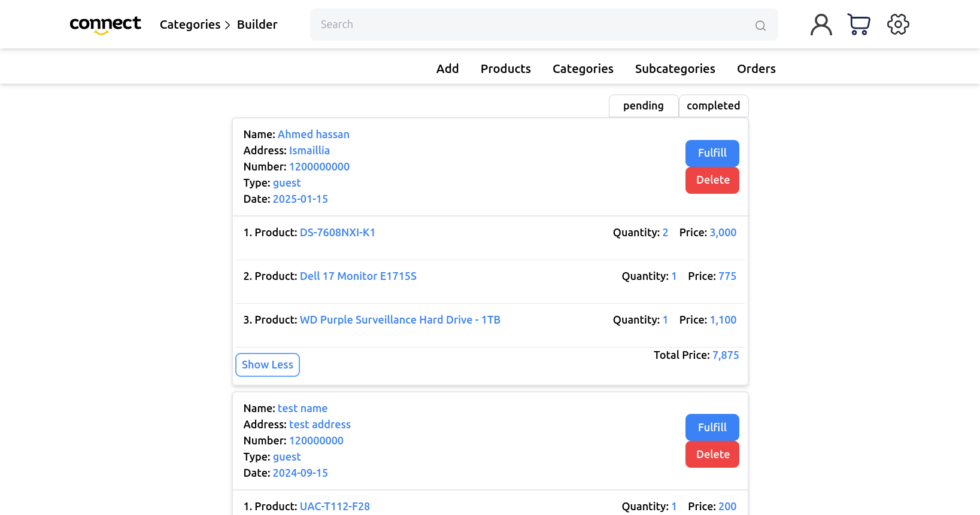Click the price 200 for UAC-T112-F28
This screenshot has height=515, width=980.
coord(727,507)
